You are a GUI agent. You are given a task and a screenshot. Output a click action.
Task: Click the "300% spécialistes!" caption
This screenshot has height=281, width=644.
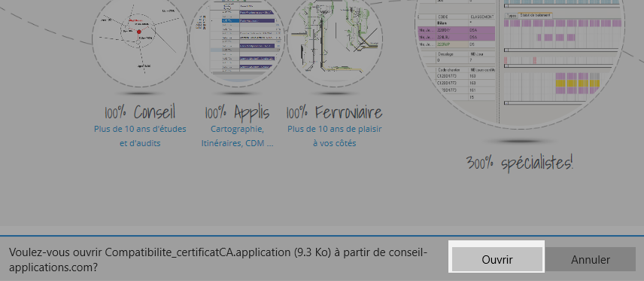[x=520, y=163]
